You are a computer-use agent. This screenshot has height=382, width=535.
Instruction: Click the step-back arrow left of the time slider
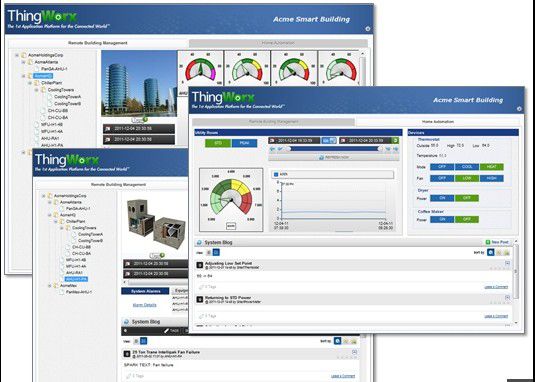273,149
